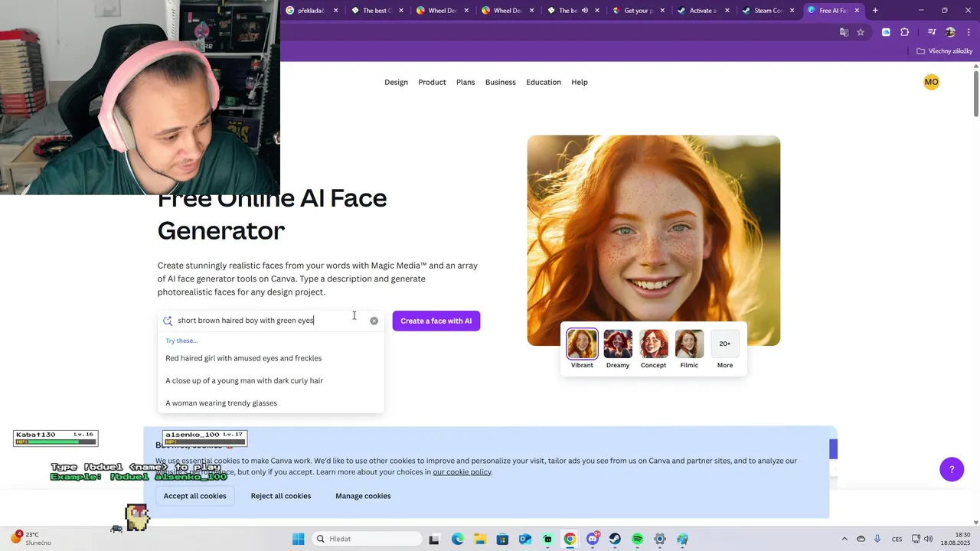Viewport: 980px width, 551px height.
Task: Click the magic search icon in prompt field
Action: [x=168, y=321]
